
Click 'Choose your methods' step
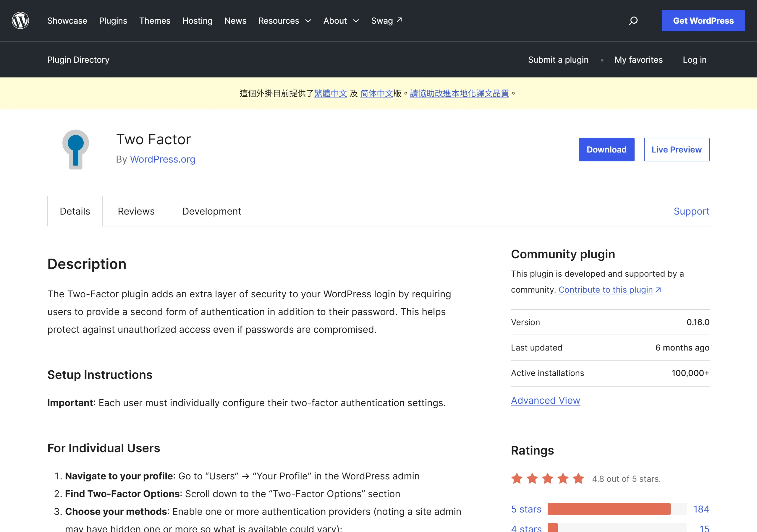(116, 512)
